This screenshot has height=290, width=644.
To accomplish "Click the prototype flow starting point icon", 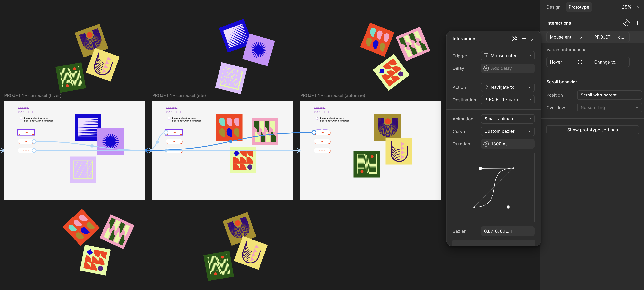I will tap(626, 23).
